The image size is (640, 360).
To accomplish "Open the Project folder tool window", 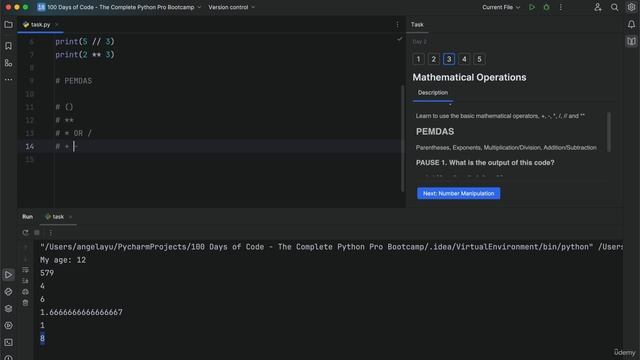I will pyautogui.click(x=8, y=25).
